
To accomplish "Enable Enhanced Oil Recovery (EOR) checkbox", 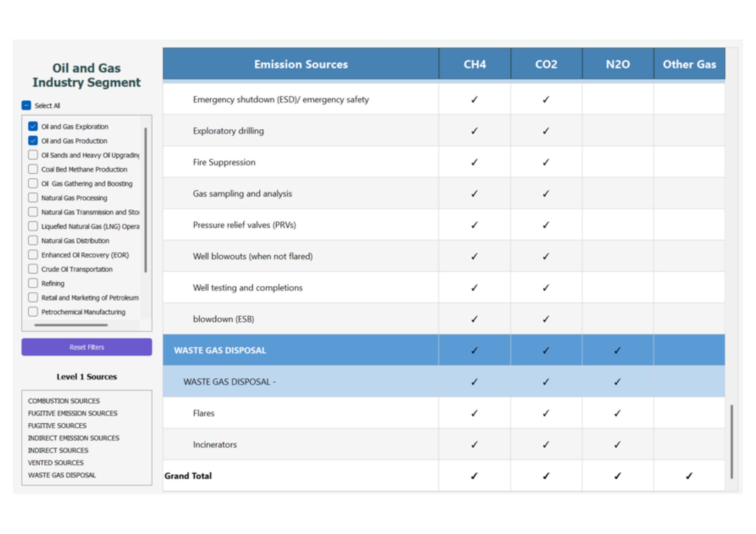I will point(33,255).
